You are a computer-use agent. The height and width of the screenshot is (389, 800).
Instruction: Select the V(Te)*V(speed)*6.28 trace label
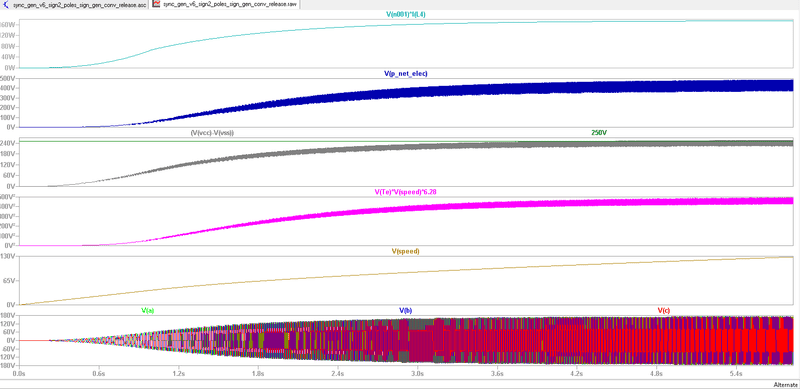(406, 192)
